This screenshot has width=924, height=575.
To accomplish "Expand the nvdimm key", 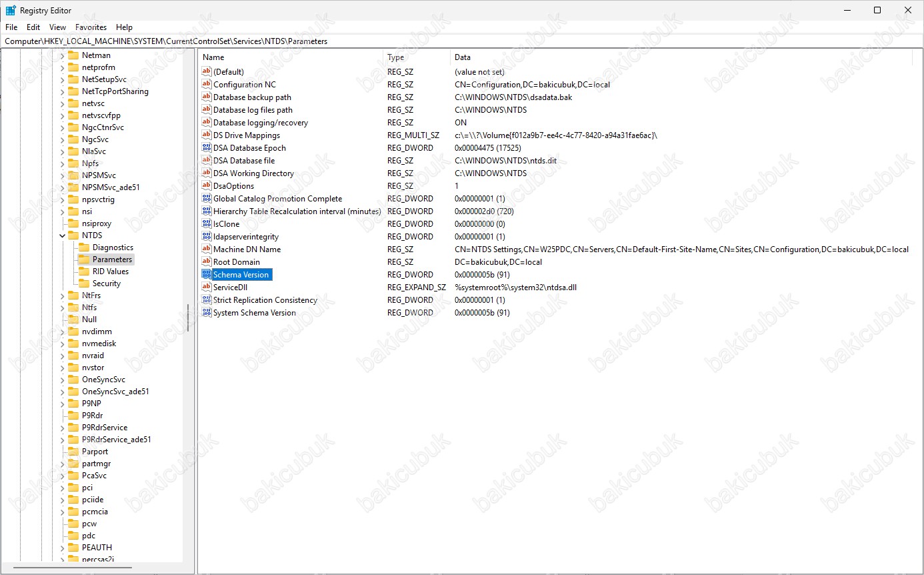I will tap(63, 332).
